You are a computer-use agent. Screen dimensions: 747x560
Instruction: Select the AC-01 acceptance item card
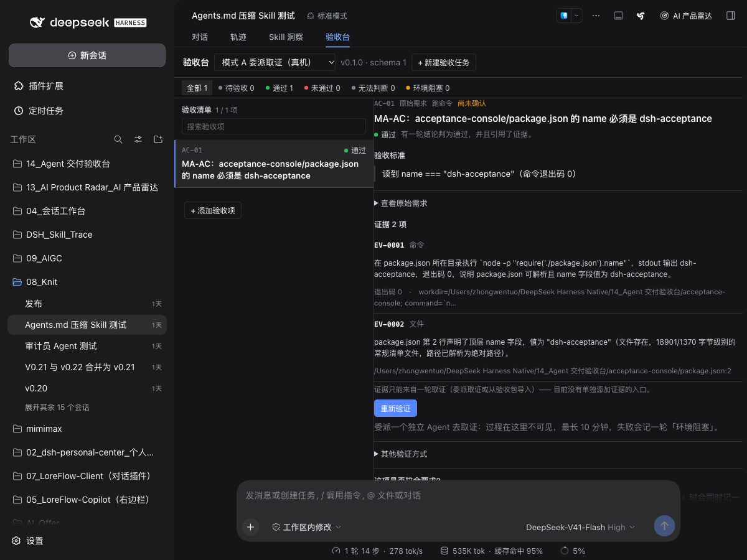coord(274,164)
